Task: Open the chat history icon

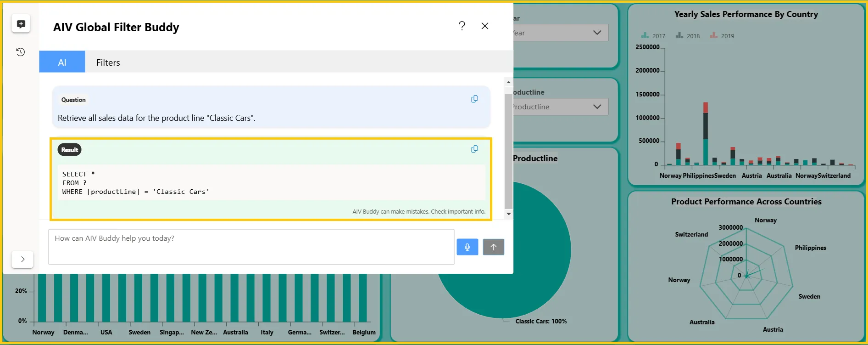Action: (21, 52)
